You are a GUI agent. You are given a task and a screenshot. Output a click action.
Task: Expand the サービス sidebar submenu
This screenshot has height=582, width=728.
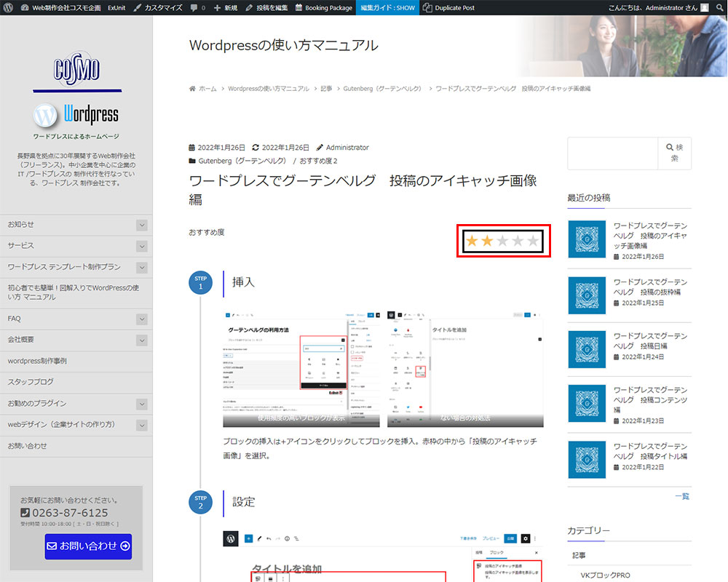click(x=141, y=246)
